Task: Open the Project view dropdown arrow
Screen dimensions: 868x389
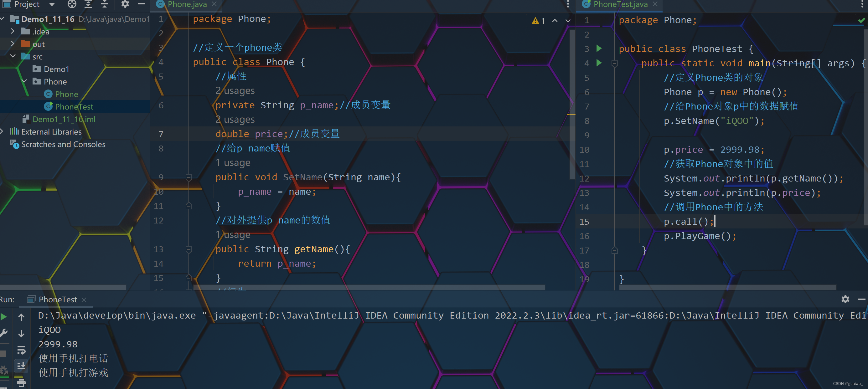Action: tap(52, 4)
